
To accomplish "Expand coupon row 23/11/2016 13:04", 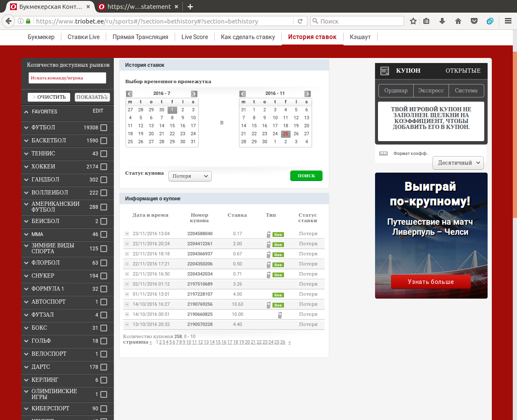I will (127, 234).
